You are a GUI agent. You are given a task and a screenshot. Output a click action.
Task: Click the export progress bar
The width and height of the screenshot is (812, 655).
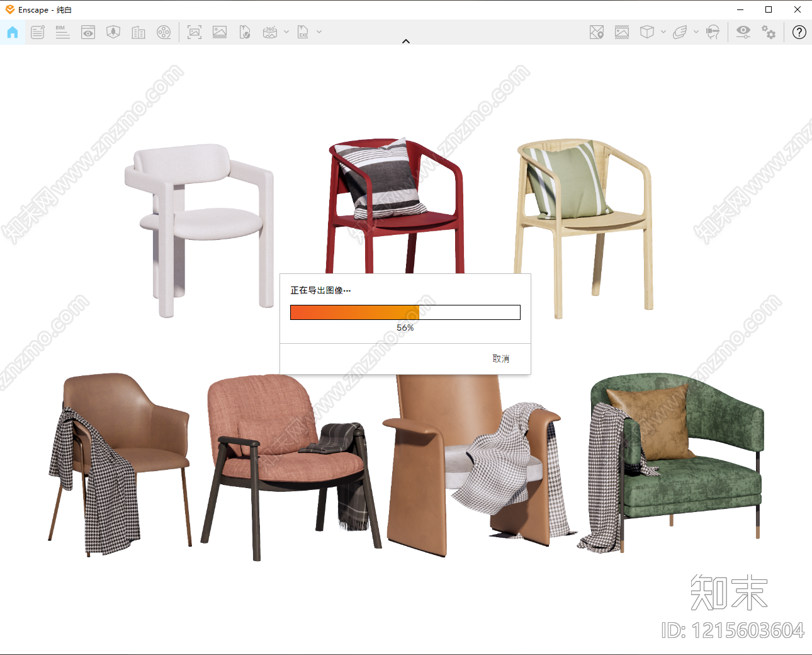point(405,312)
